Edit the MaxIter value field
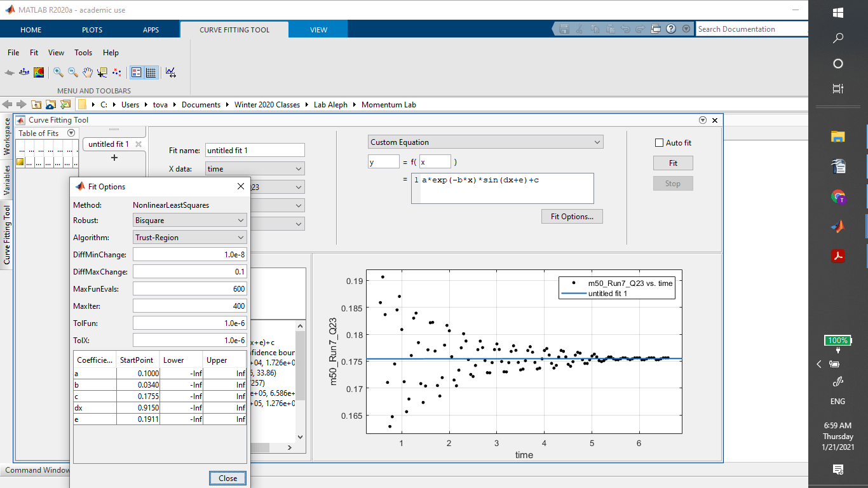The image size is (868, 488). point(189,306)
